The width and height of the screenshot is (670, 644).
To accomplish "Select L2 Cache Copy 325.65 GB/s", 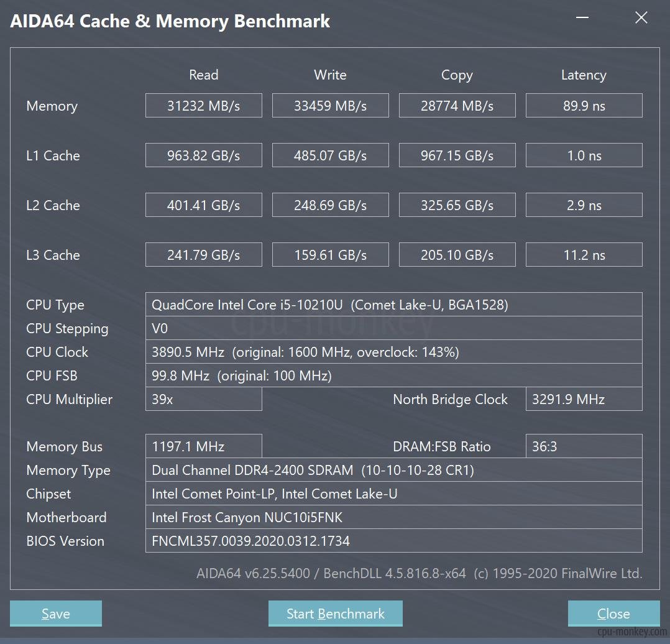I will [457, 205].
